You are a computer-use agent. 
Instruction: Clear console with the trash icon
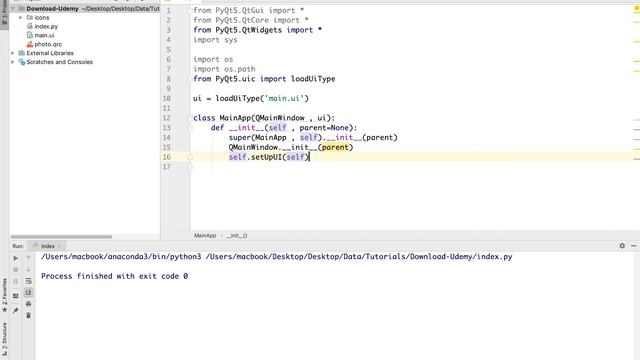pyautogui.click(x=28, y=315)
